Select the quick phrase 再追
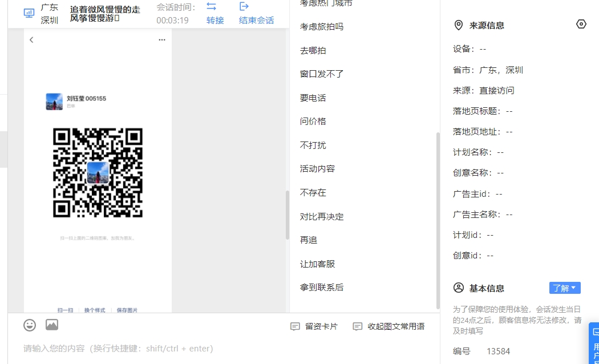The width and height of the screenshot is (599, 364). tap(309, 240)
